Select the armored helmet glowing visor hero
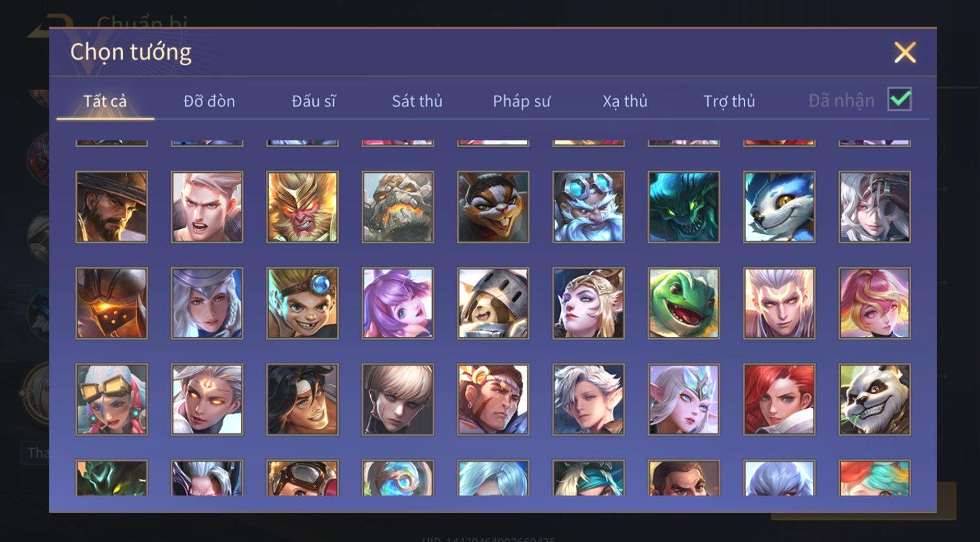Image resolution: width=980 pixels, height=542 pixels. 112,303
